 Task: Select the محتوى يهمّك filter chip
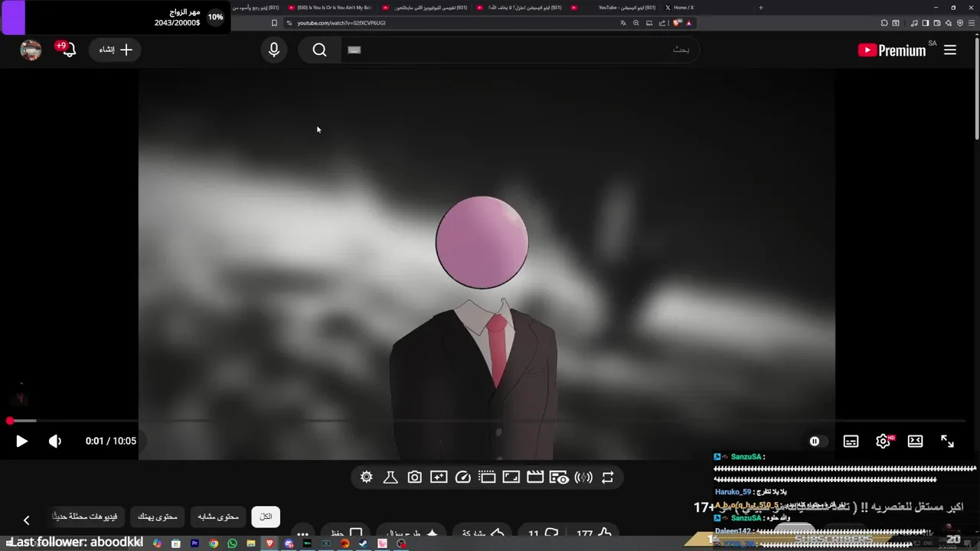point(158,517)
